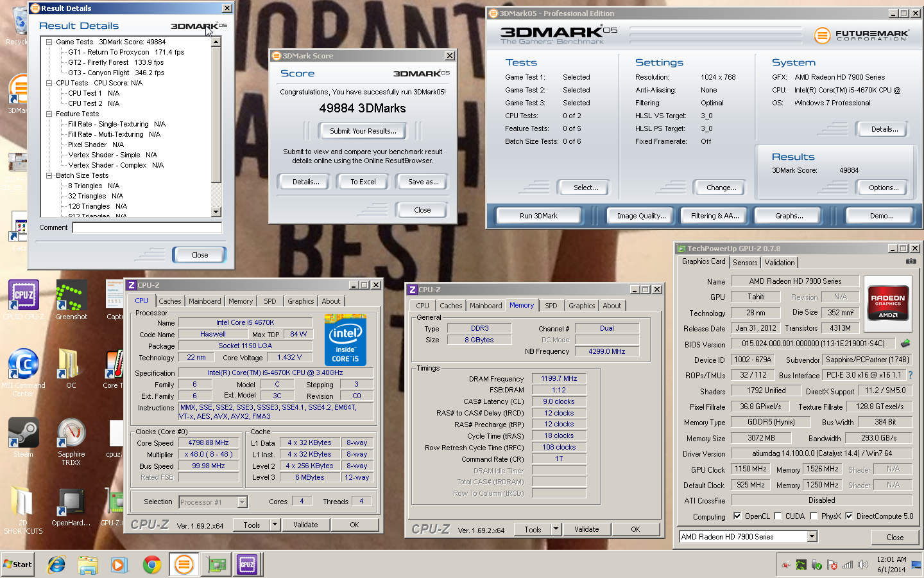
Task: Click GPU-Z screenshot camera icon
Action: (911, 261)
